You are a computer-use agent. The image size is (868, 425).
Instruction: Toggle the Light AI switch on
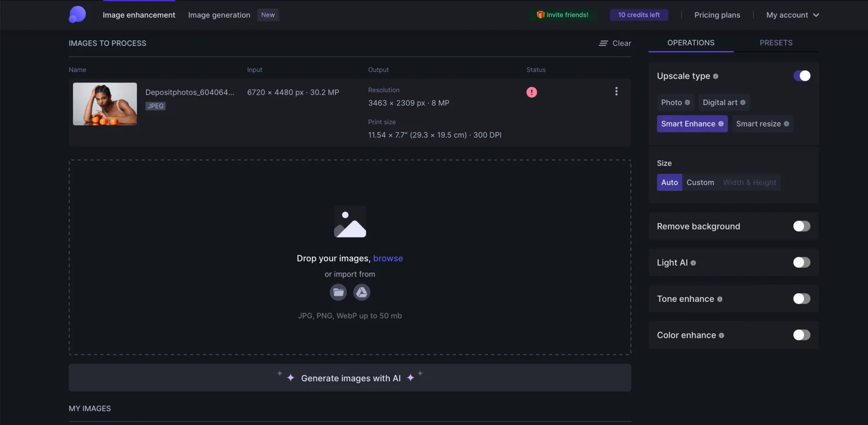click(801, 263)
